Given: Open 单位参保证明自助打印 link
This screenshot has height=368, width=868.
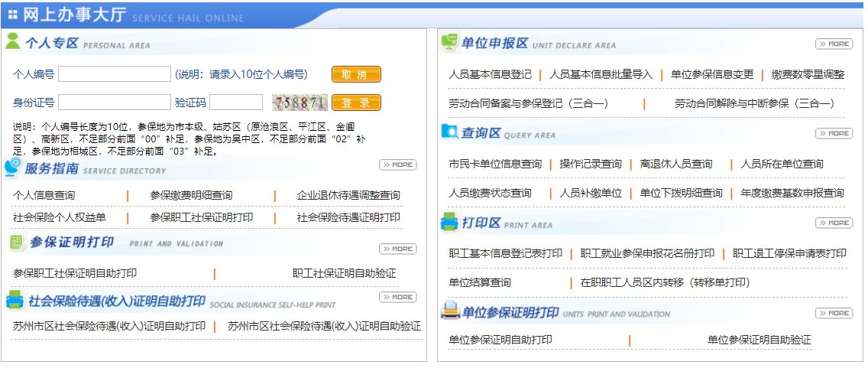Looking at the screenshot, I should [x=500, y=340].
